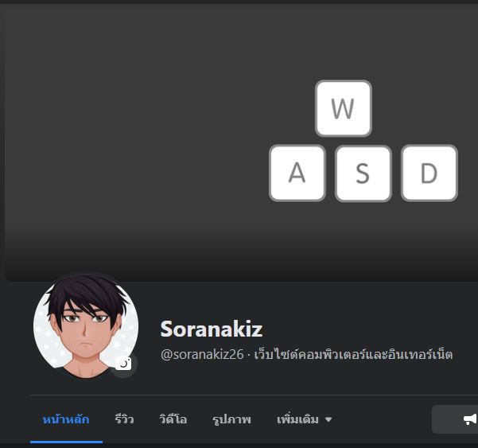Image resolution: width=478 pixels, height=448 pixels.
Task: Click the A key in cover image
Action: (x=297, y=173)
